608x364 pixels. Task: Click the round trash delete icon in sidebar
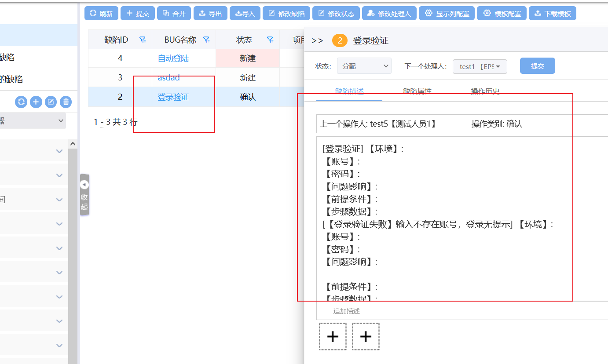(66, 102)
